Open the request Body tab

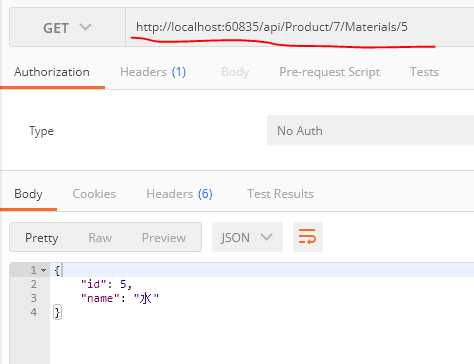[235, 72]
